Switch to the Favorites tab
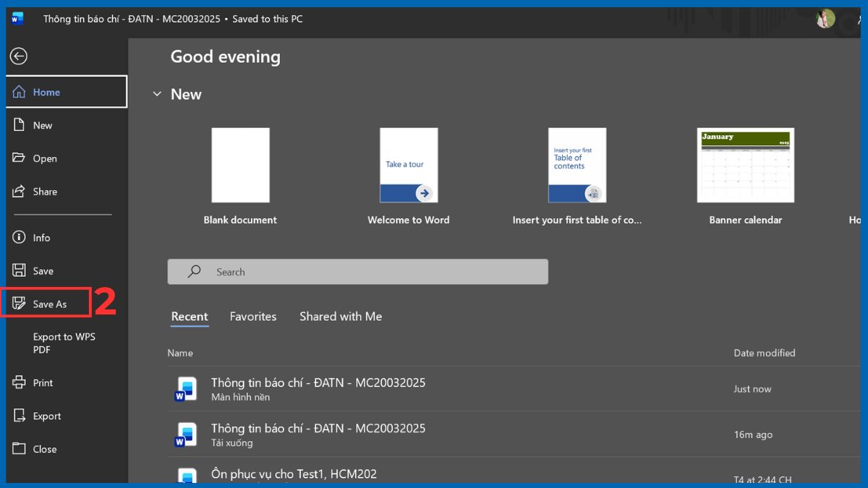The image size is (868, 488). click(x=253, y=317)
